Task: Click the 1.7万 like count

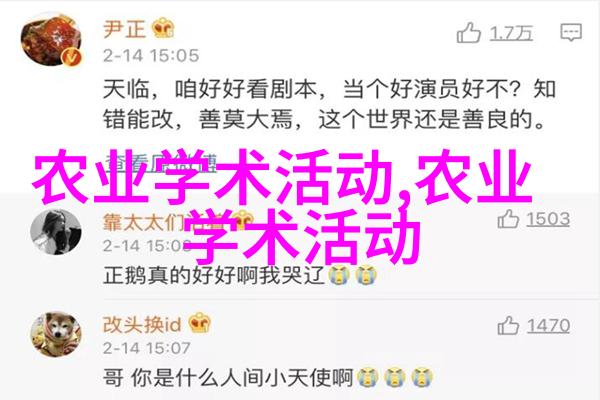Action: (511, 33)
